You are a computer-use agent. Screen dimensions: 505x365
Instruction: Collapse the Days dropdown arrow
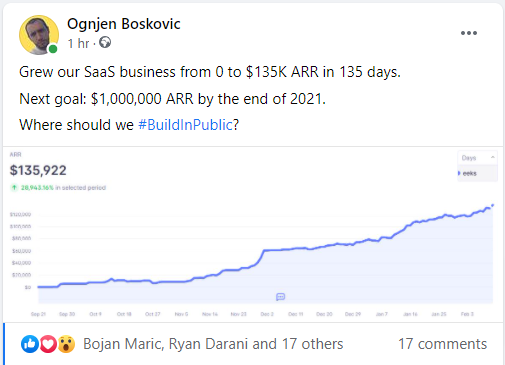[x=492, y=157]
